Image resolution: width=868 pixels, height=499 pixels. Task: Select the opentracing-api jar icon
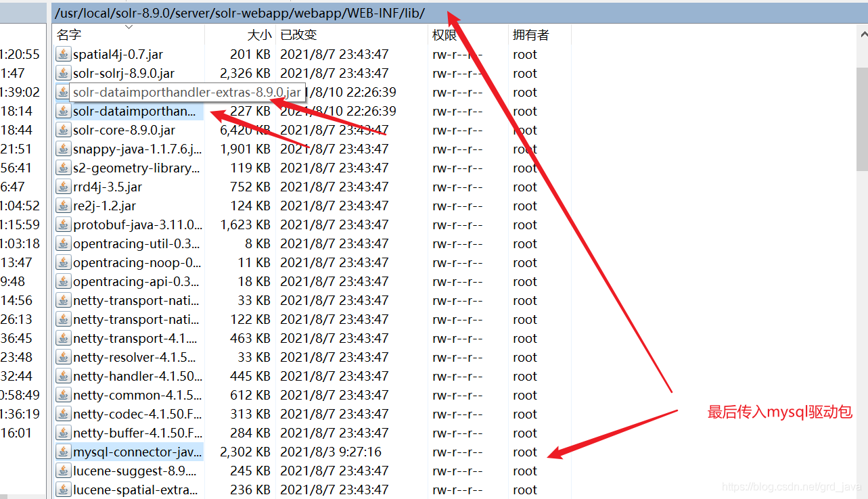[64, 281]
